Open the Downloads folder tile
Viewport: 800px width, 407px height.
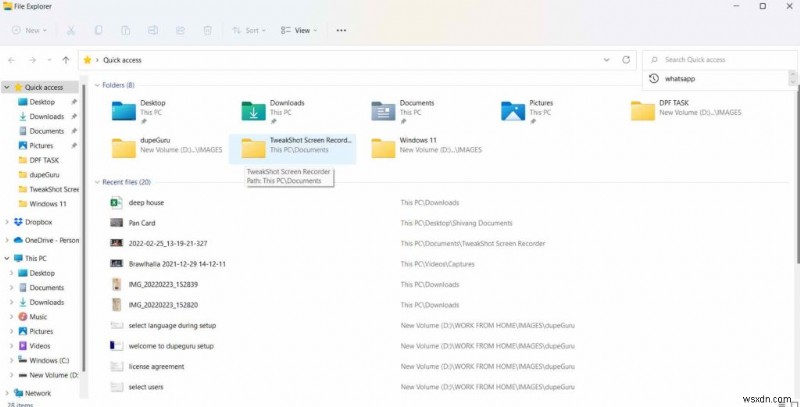point(292,112)
